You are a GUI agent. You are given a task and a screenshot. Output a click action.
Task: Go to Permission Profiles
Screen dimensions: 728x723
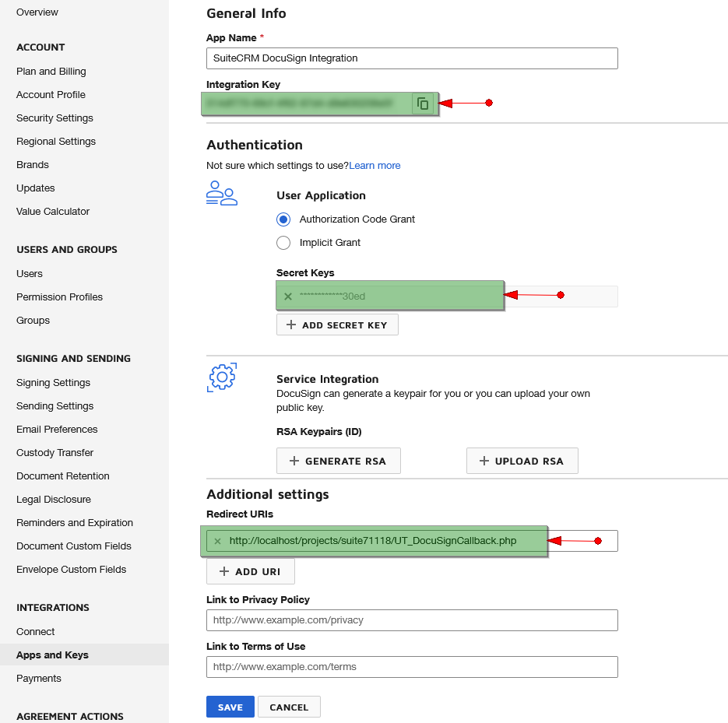(59, 297)
